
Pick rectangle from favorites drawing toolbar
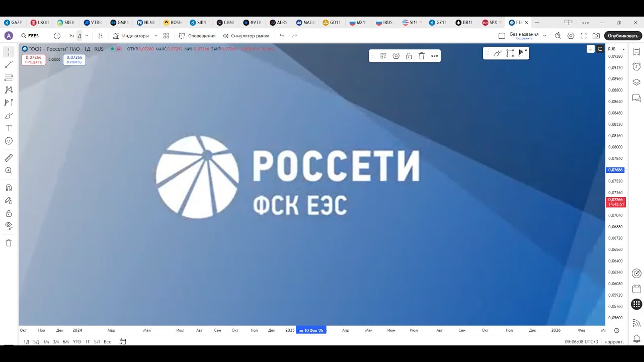(x=510, y=53)
